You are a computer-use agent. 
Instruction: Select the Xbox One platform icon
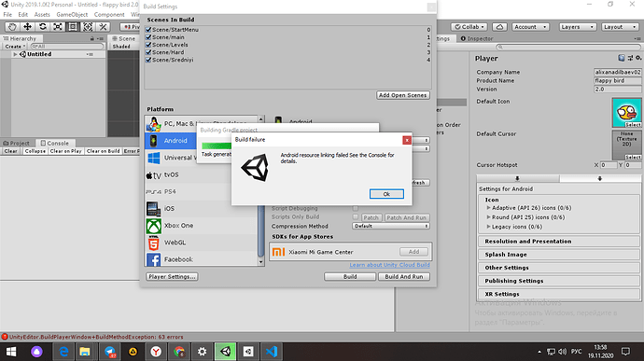[x=154, y=226]
